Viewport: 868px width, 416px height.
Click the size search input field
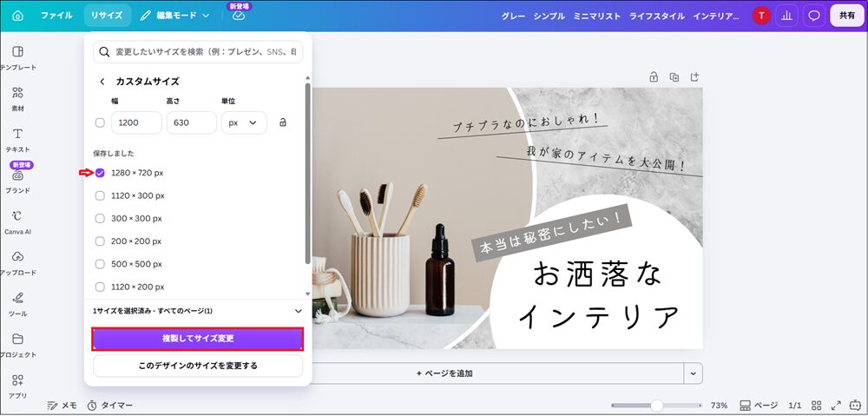click(x=198, y=51)
